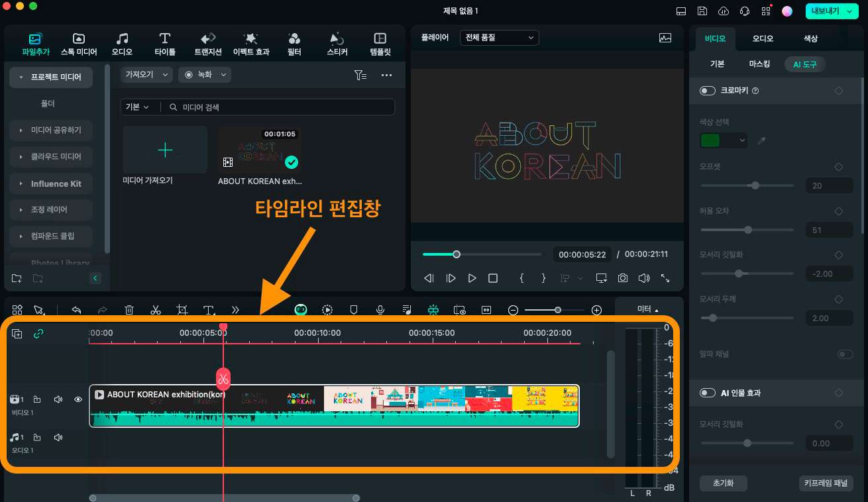Click the render preview circular play icon
This screenshot has width=868, height=502.
point(327,309)
